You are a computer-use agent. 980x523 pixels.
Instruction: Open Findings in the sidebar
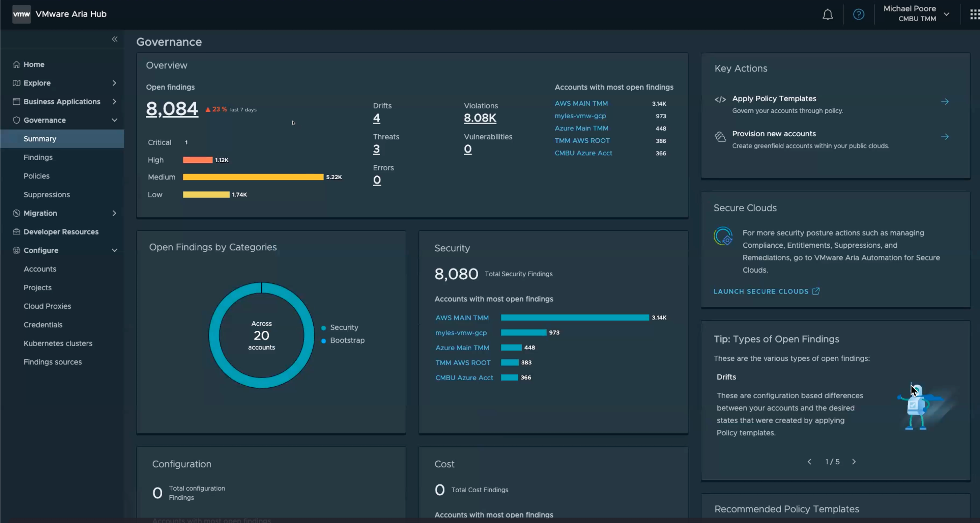38,157
